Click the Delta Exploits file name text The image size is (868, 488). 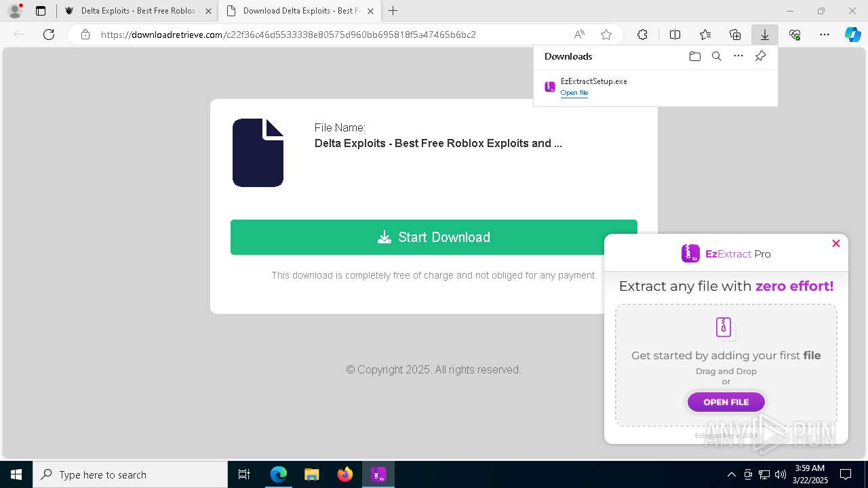tap(438, 144)
